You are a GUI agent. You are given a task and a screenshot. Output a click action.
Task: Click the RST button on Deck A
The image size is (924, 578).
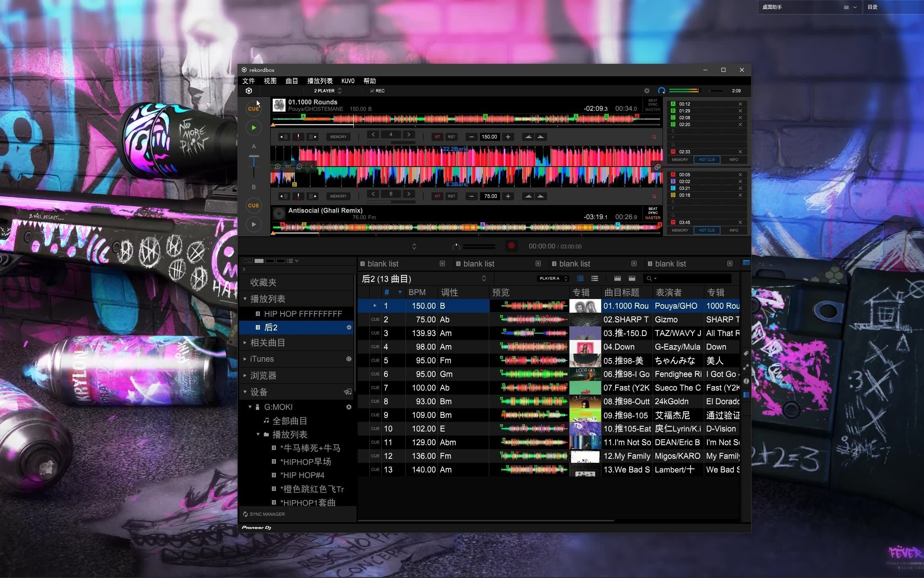coord(452,136)
